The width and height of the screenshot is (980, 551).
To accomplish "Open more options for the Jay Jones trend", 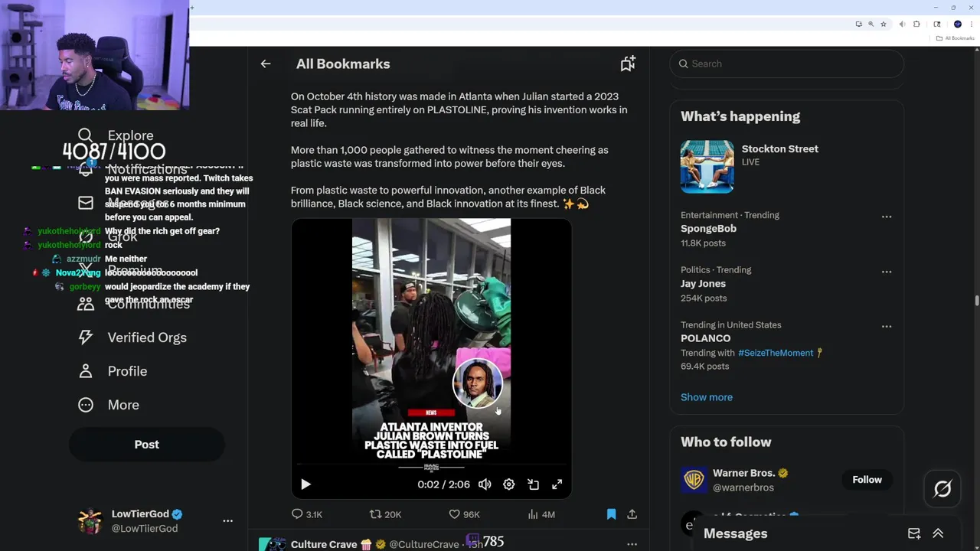I will click(887, 272).
